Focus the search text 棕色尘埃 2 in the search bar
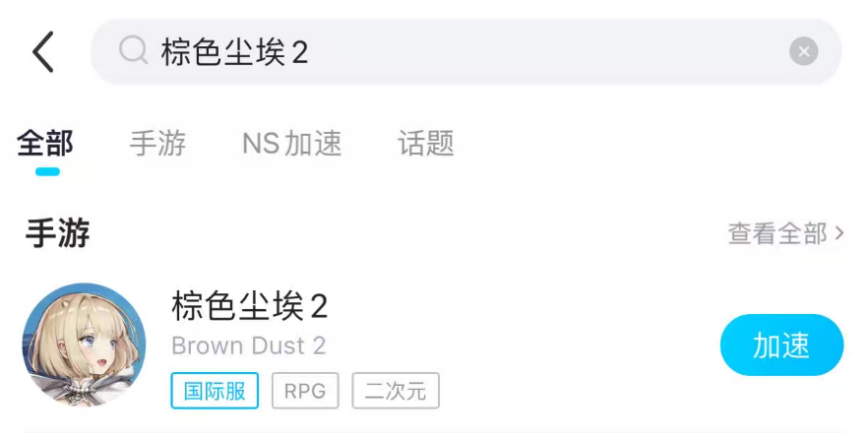 point(234,52)
